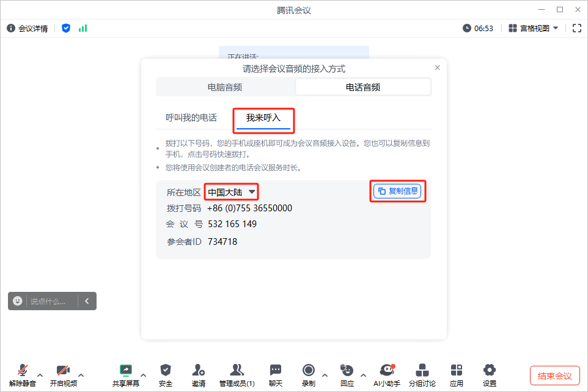Select the 呼叫我的电话 tab

(x=191, y=118)
